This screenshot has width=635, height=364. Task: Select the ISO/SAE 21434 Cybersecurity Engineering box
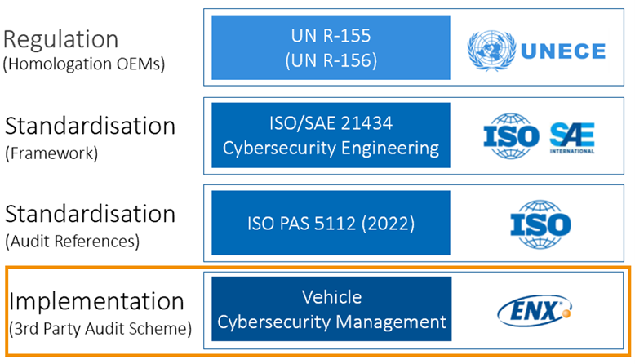tap(331, 135)
